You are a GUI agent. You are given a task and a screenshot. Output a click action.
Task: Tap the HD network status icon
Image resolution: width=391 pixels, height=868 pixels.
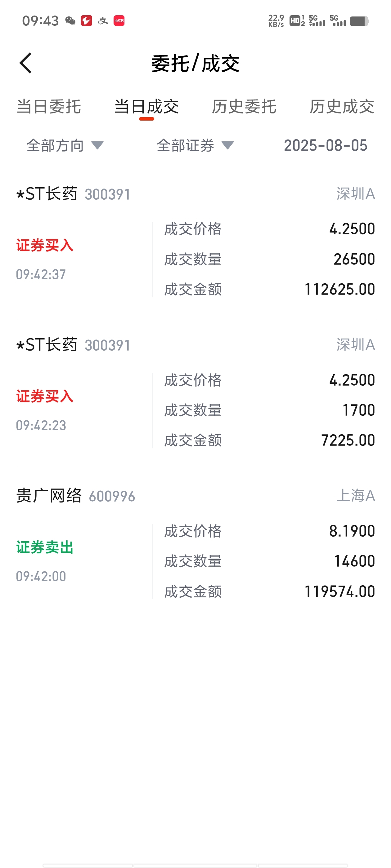[x=297, y=21]
